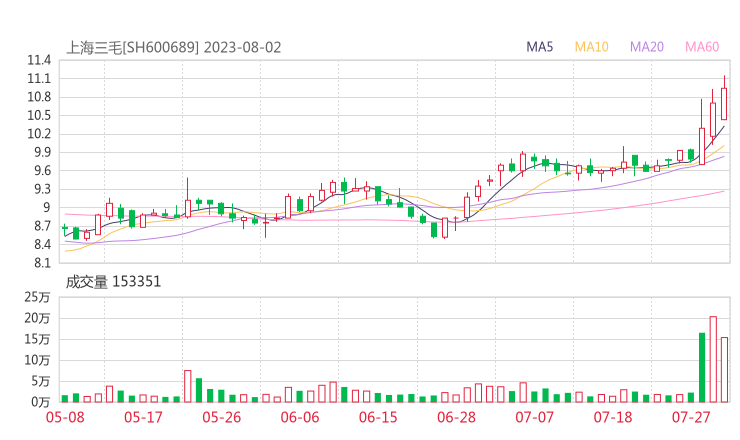Click the 8.4 price axis label
This screenshot has width=740, height=440.
click(x=42, y=245)
